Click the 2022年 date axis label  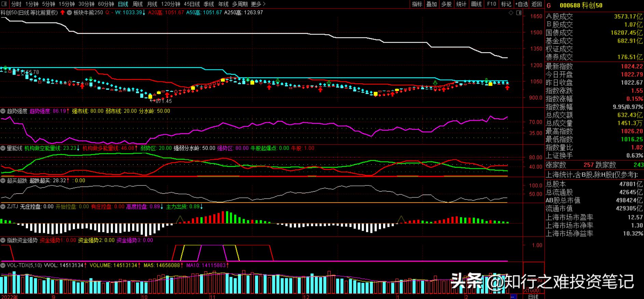tap(9, 297)
